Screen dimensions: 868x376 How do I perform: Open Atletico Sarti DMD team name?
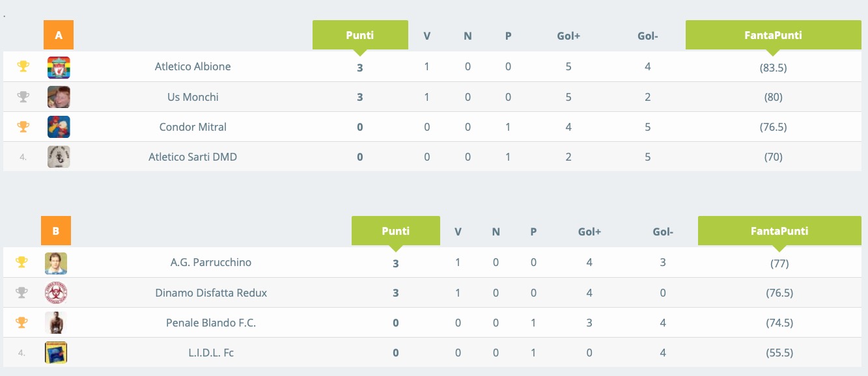[x=193, y=157]
